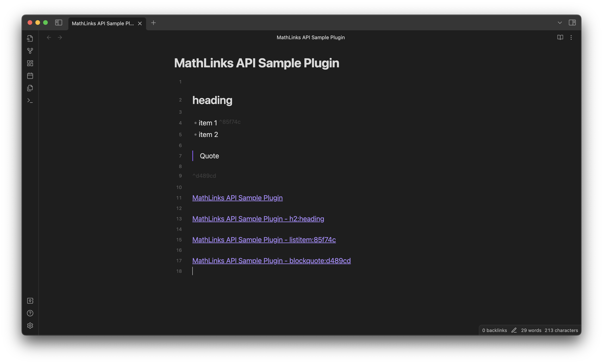Click the templates icon in ribbon
The height and width of the screenshot is (364, 603).
(x=30, y=88)
